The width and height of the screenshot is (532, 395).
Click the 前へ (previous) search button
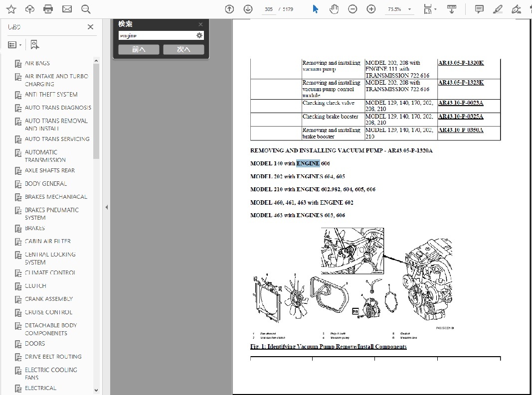point(139,49)
